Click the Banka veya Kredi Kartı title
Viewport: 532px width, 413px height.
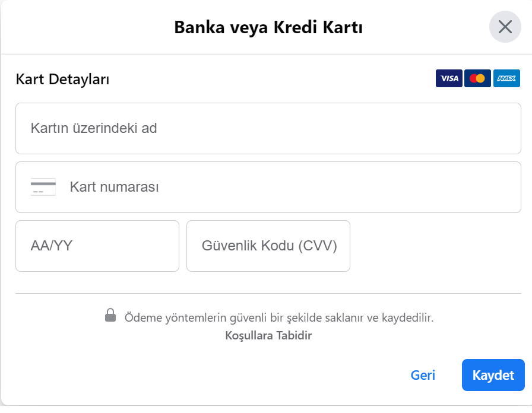(x=268, y=27)
